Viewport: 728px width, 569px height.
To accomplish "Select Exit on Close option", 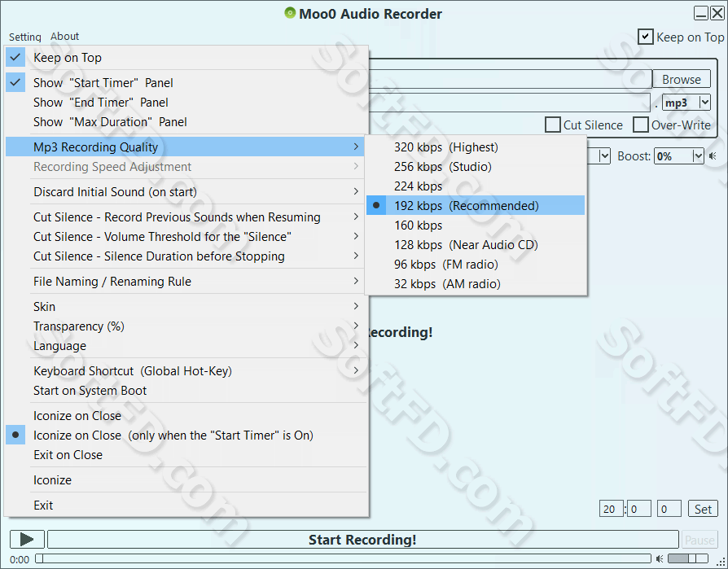I will [186, 454].
